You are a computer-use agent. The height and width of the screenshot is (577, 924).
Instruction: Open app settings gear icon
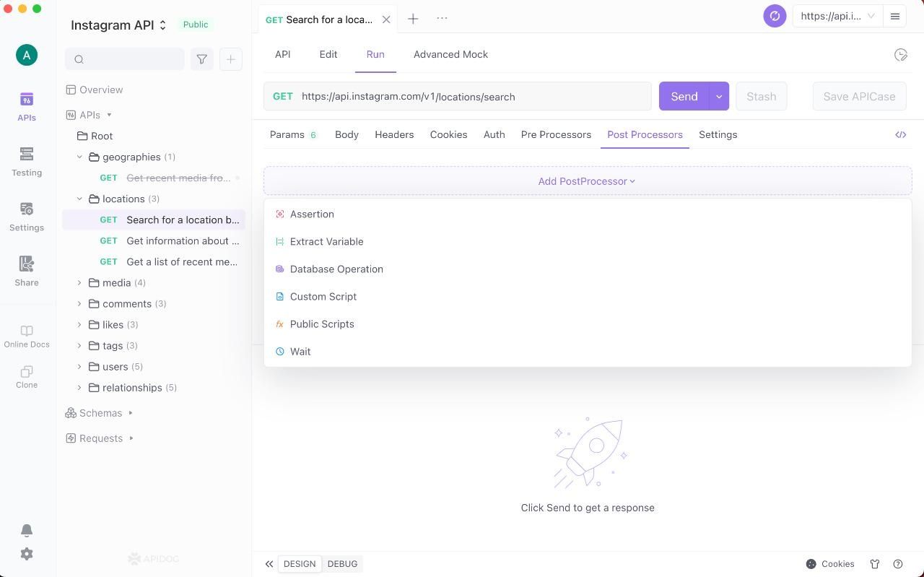tap(27, 554)
